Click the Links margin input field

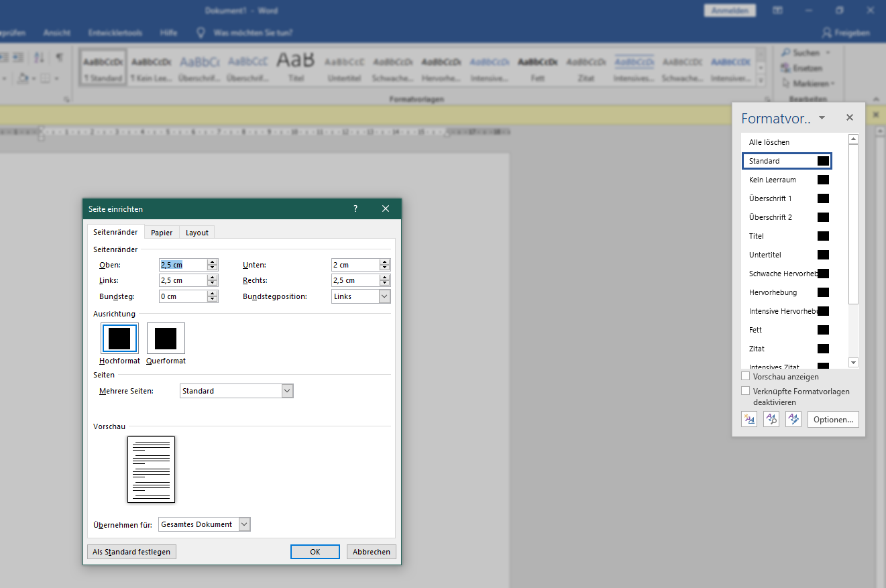tap(183, 280)
